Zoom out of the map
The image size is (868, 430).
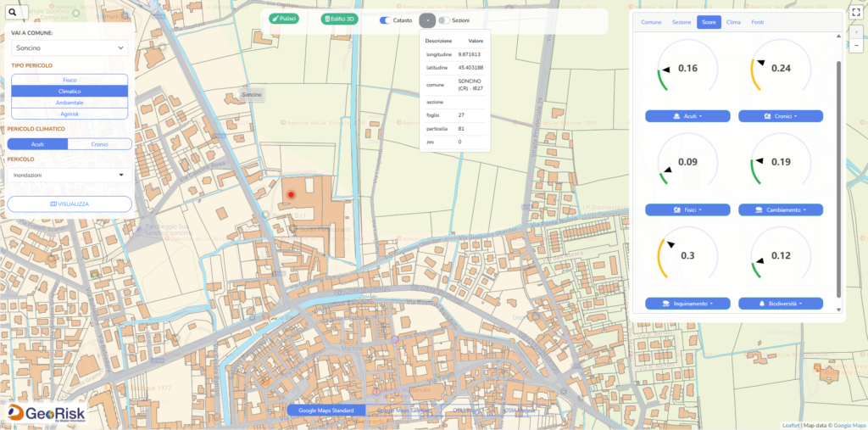(x=855, y=44)
